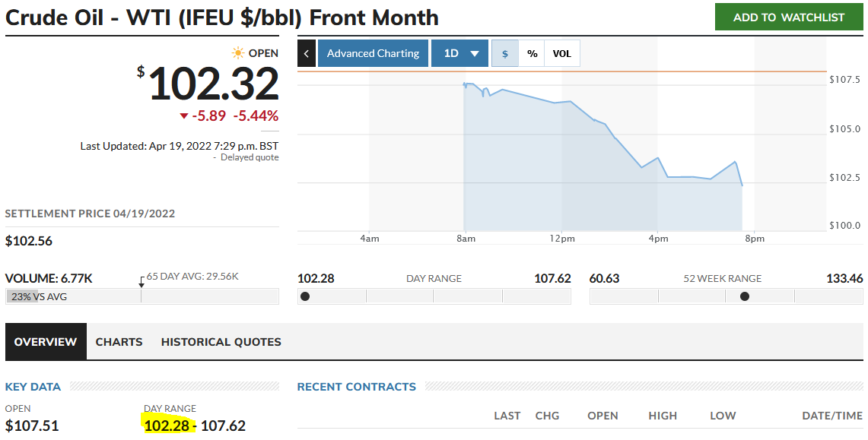Click the 52 week range position dot
868x440 pixels.
tap(745, 296)
